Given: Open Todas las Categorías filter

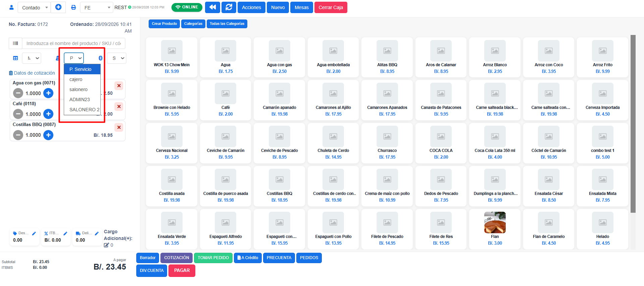Looking at the screenshot, I should click(x=227, y=24).
